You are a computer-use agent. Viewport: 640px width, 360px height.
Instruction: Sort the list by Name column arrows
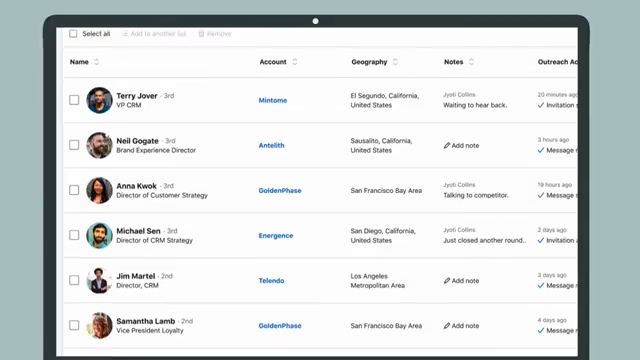96,62
